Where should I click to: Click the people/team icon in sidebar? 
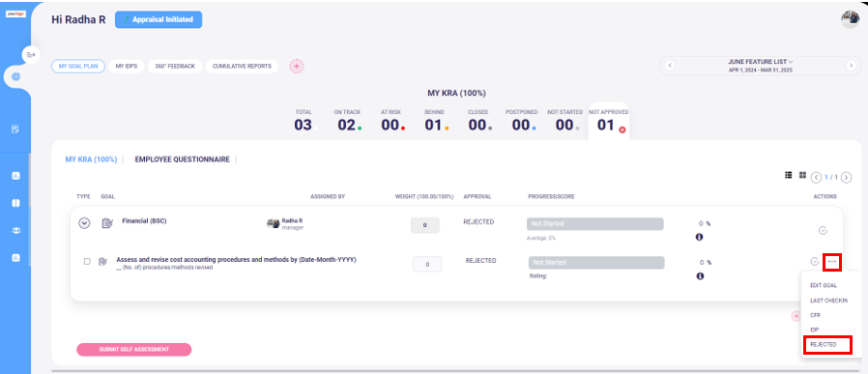[15, 230]
